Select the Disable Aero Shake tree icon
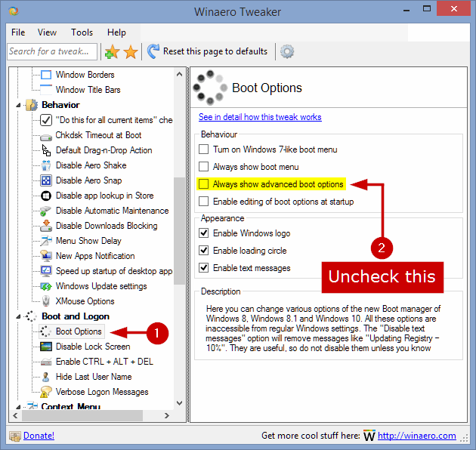 (46, 165)
